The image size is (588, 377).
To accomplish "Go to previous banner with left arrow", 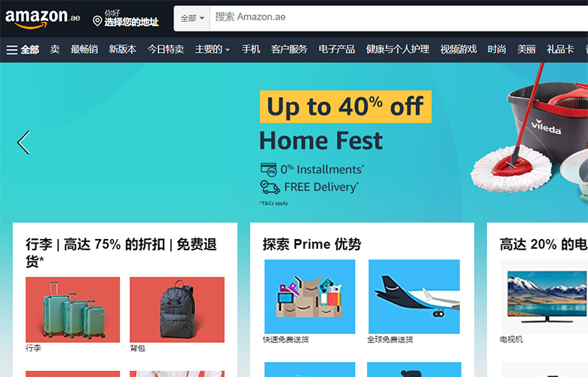I will (x=23, y=143).
